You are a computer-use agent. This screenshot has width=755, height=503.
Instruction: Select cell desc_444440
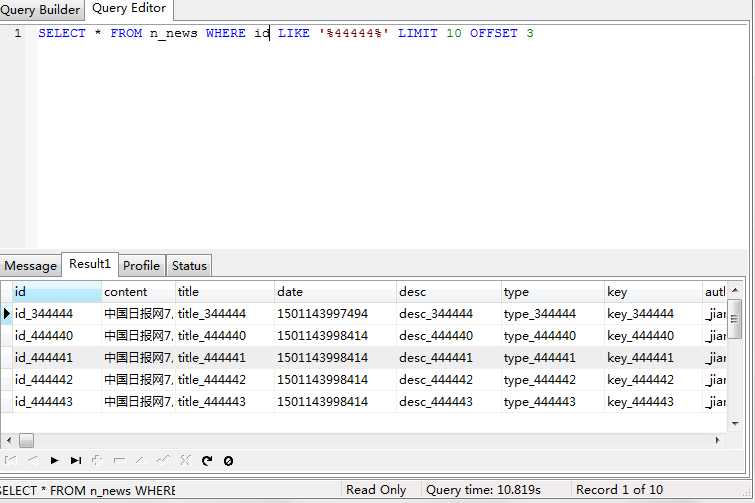tap(449, 335)
